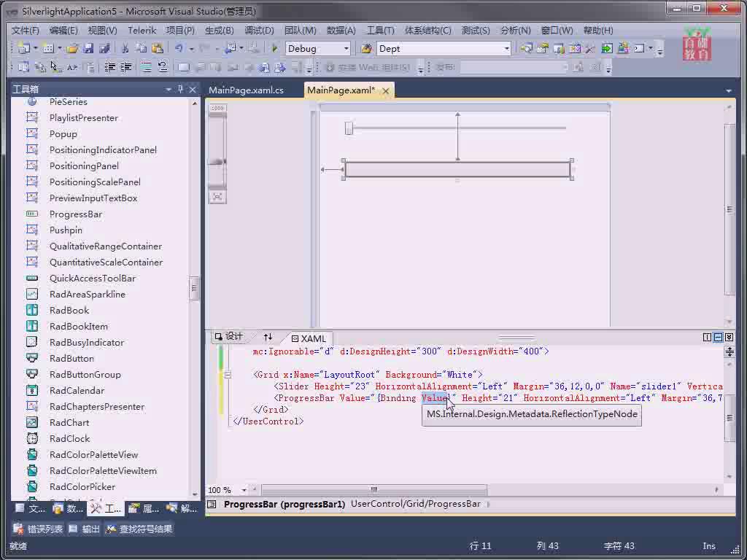Click the Add New Item icon
Viewport: 747px width, 560px height.
click(x=48, y=49)
